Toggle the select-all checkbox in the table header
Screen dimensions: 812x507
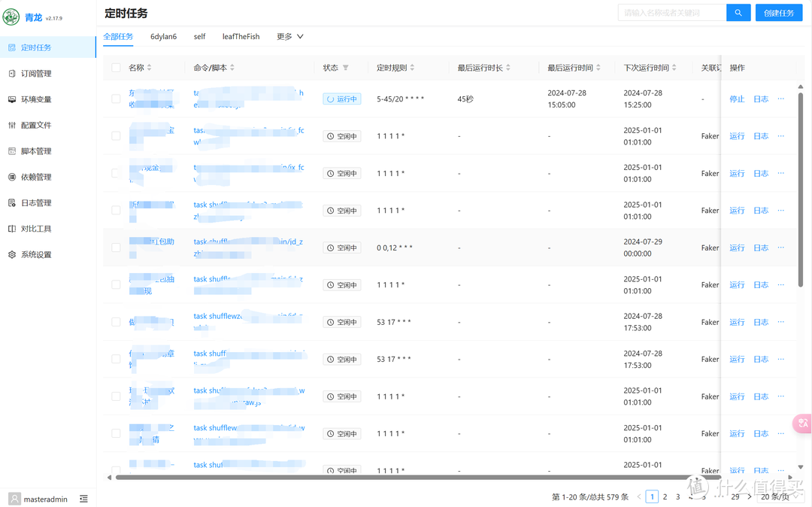[116, 67]
